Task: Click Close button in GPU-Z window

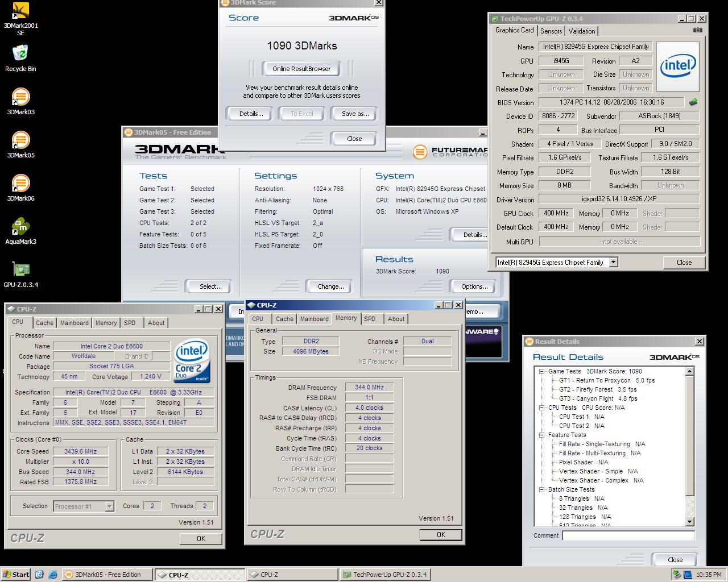Action: point(684,263)
